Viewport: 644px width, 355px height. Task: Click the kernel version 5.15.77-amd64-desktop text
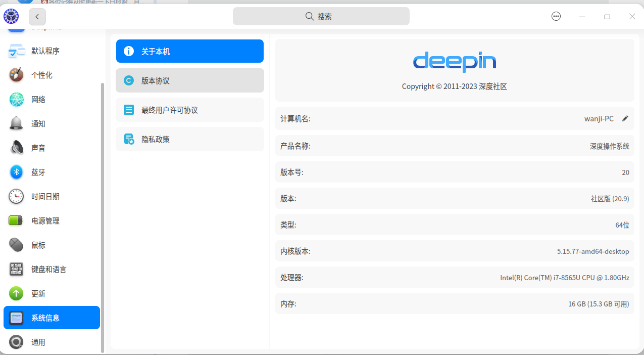pos(593,251)
